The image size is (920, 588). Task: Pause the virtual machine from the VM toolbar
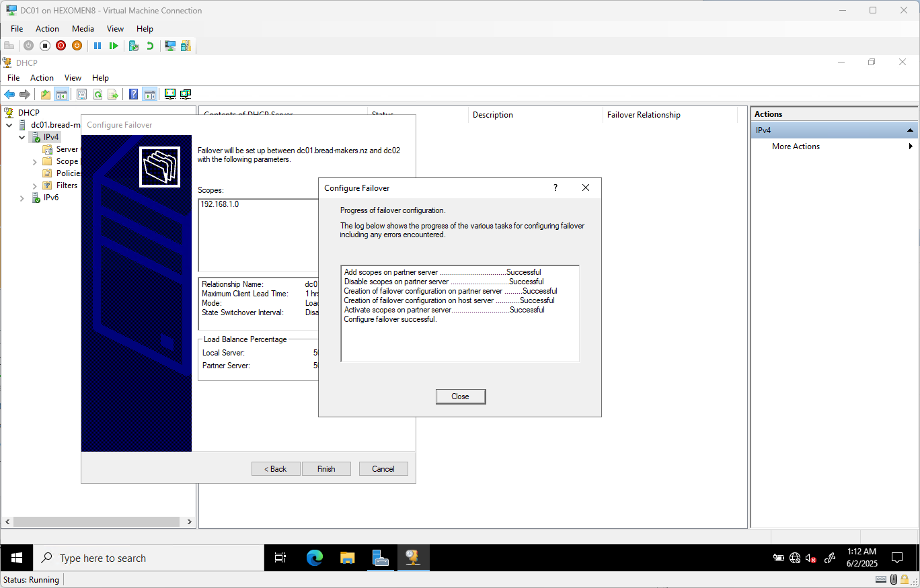pyautogui.click(x=98, y=45)
